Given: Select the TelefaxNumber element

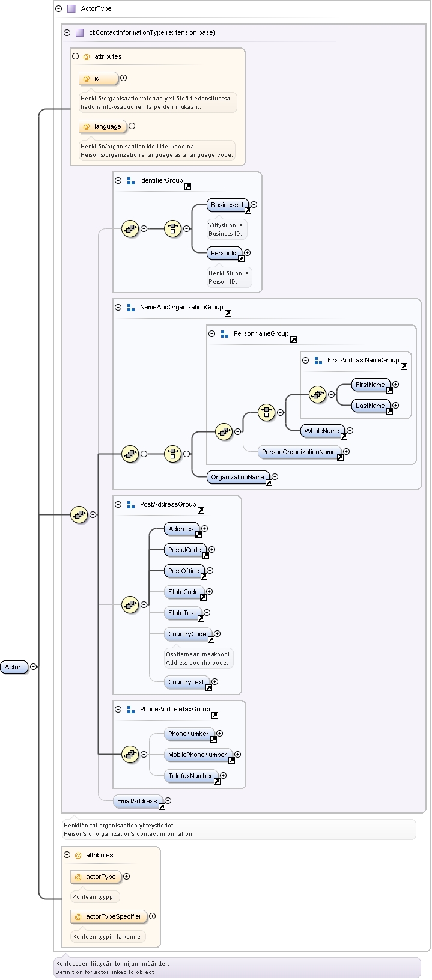Looking at the screenshot, I should [x=190, y=776].
